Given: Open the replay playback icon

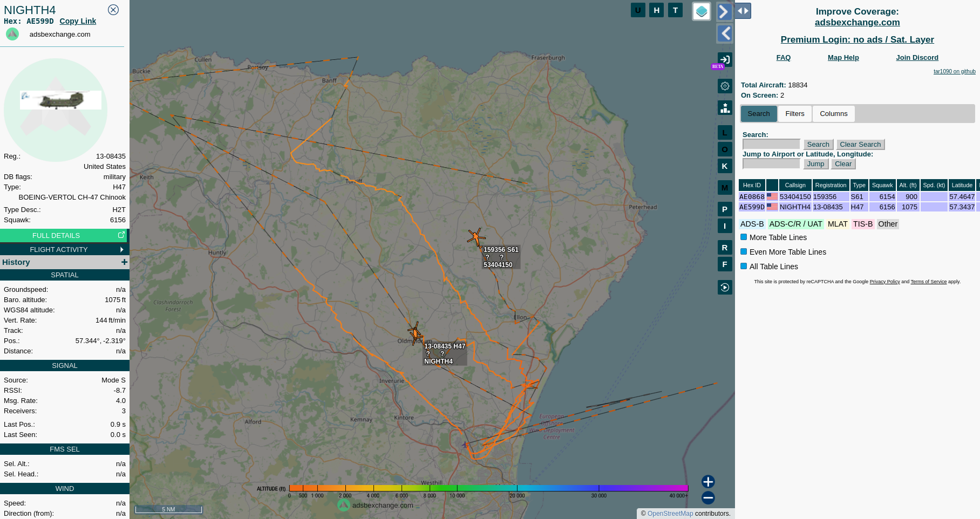Looking at the screenshot, I should pos(725,288).
